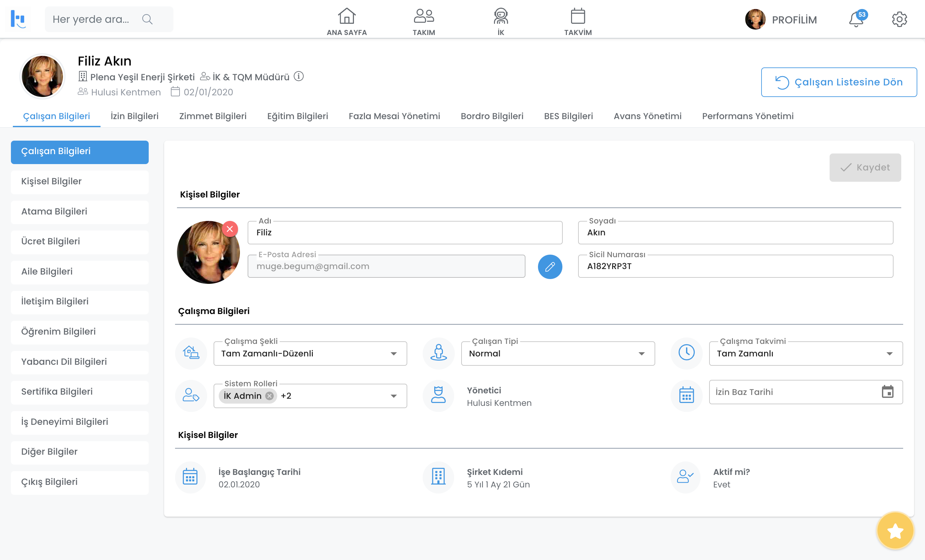Open the settings gear icon
This screenshot has height=560, width=925.
[x=899, y=20]
